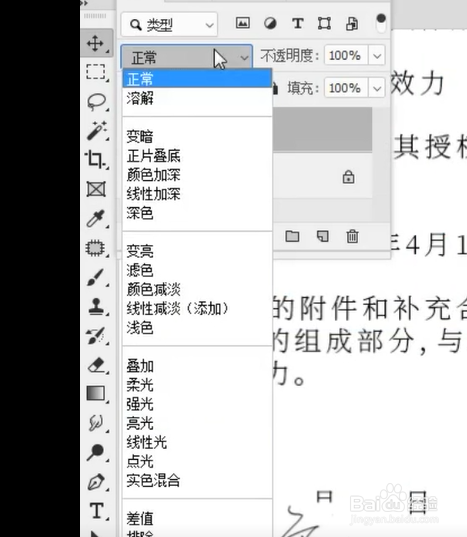This screenshot has height=537, width=467.
Task: Open the 不透明度 opacity arrow dropdown
Action: (x=377, y=55)
